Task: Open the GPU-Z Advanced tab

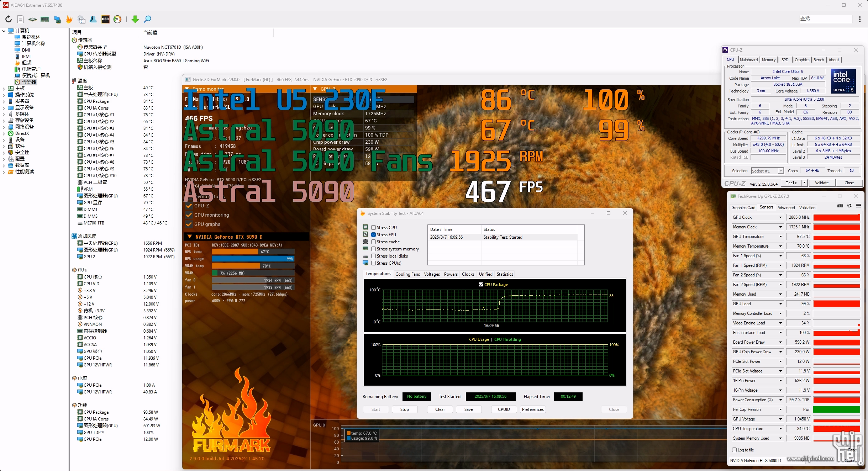Action: click(x=786, y=208)
